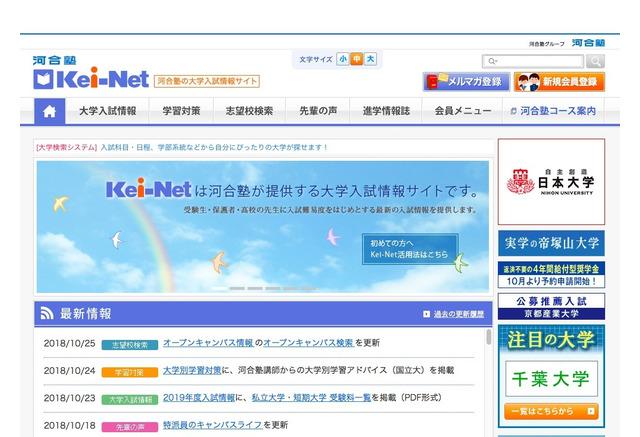Click the 新規会員登録 button
640x437 pixels.
coord(559,82)
